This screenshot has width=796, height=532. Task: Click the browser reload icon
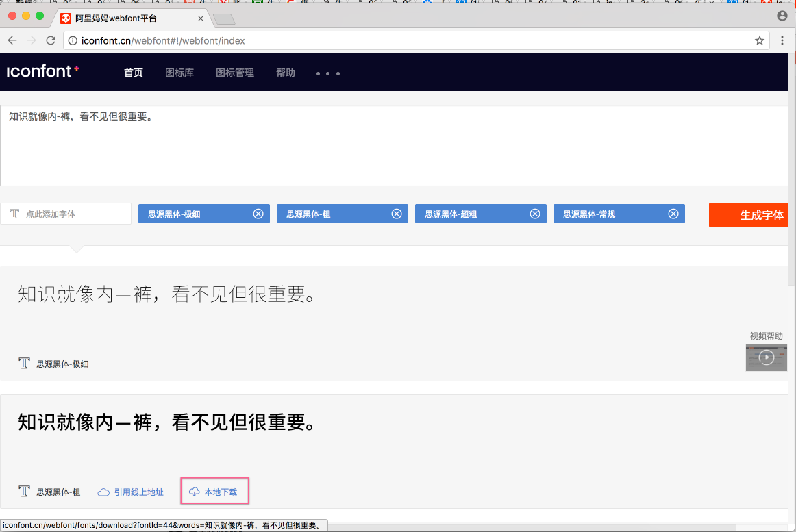click(51, 40)
